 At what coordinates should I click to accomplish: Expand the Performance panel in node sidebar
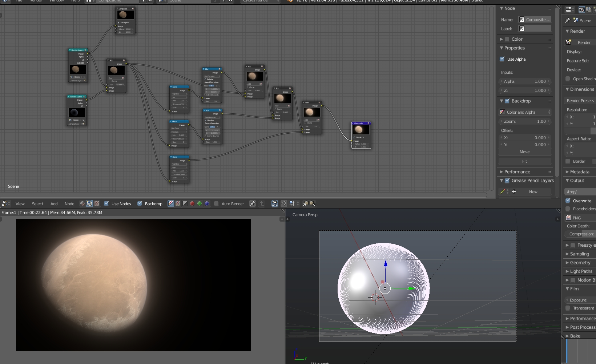[x=502, y=172]
